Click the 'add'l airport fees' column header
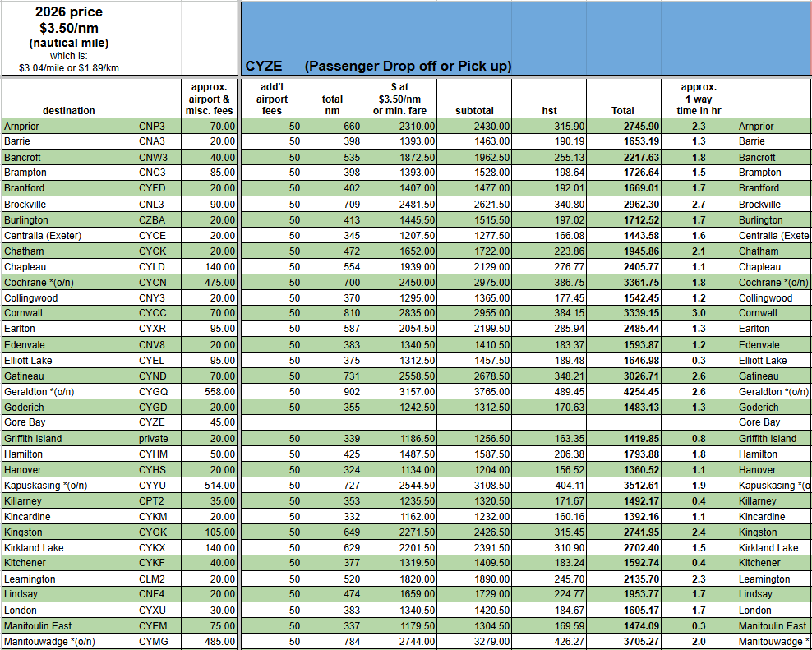812x650 pixels. pyautogui.click(x=272, y=99)
